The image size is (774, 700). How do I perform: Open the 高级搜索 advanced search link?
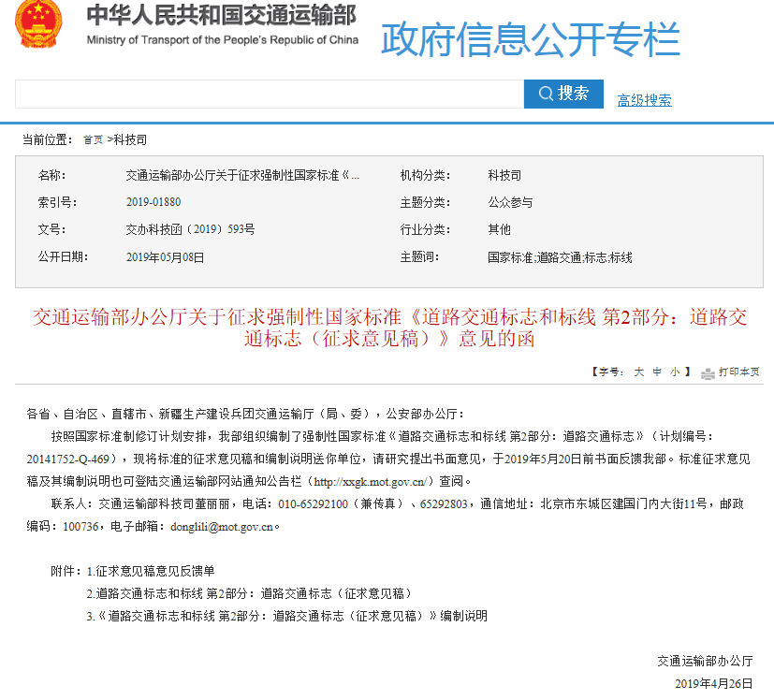click(644, 100)
